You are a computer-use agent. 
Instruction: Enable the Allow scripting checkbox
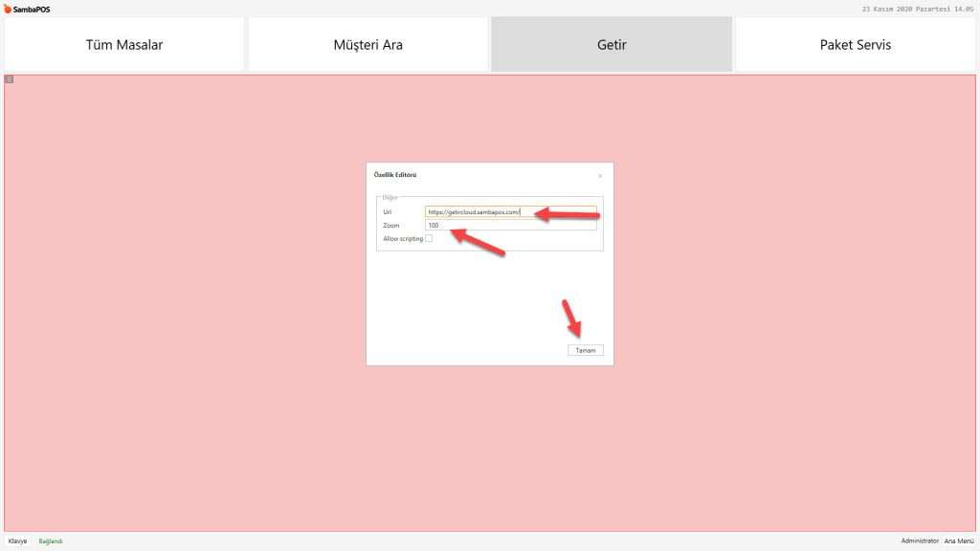(429, 238)
